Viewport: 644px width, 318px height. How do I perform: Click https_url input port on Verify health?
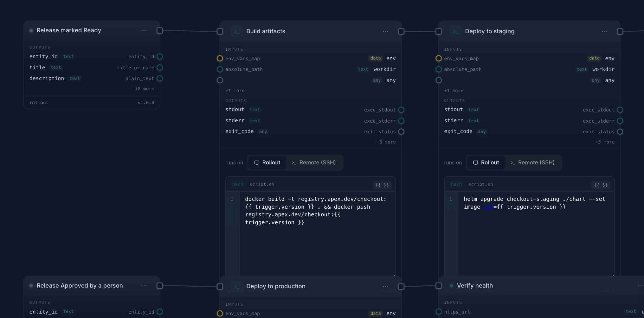[439, 312]
